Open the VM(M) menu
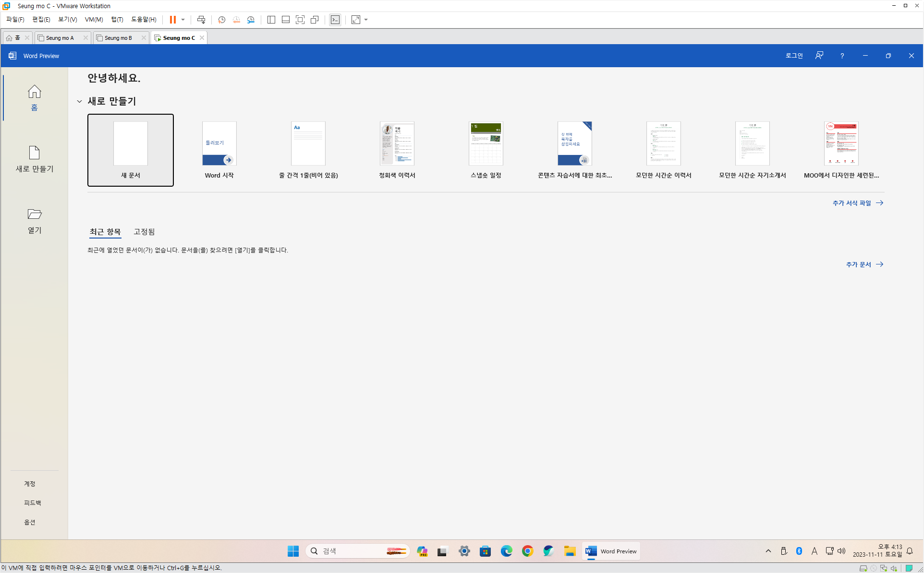This screenshot has height=573, width=924. pos(94,20)
